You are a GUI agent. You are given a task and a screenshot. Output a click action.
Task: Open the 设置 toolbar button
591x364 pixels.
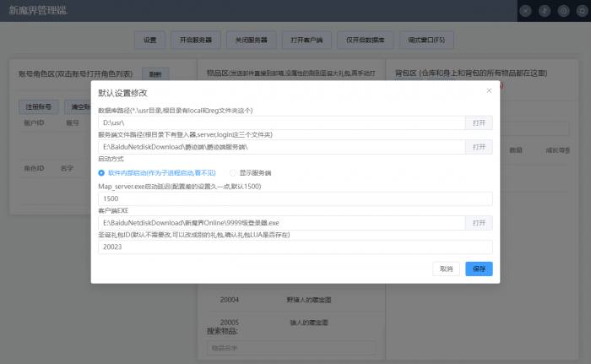(x=149, y=40)
